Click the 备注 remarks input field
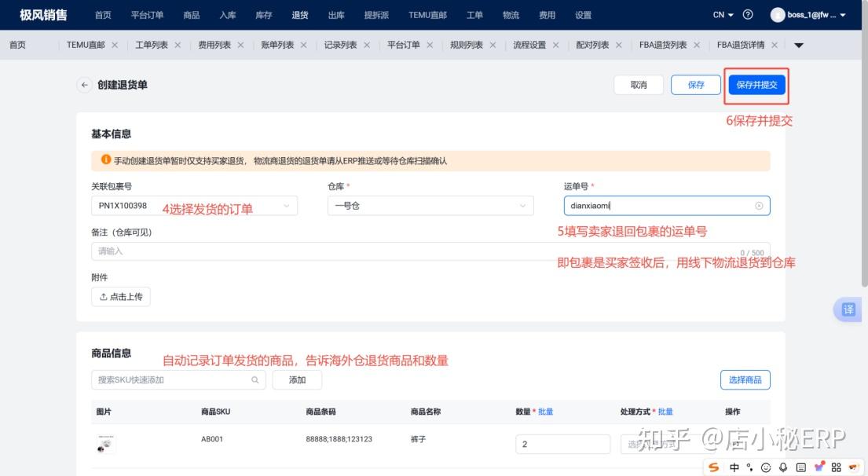This screenshot has height=476, width=868. [x=430, y=251]
